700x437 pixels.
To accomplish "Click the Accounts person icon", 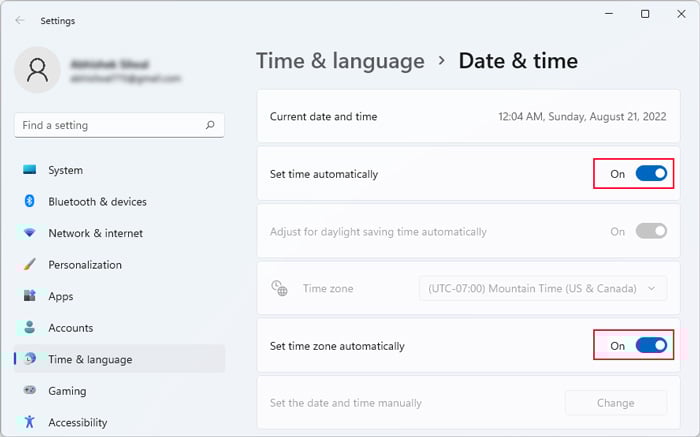I will (29, 328).
